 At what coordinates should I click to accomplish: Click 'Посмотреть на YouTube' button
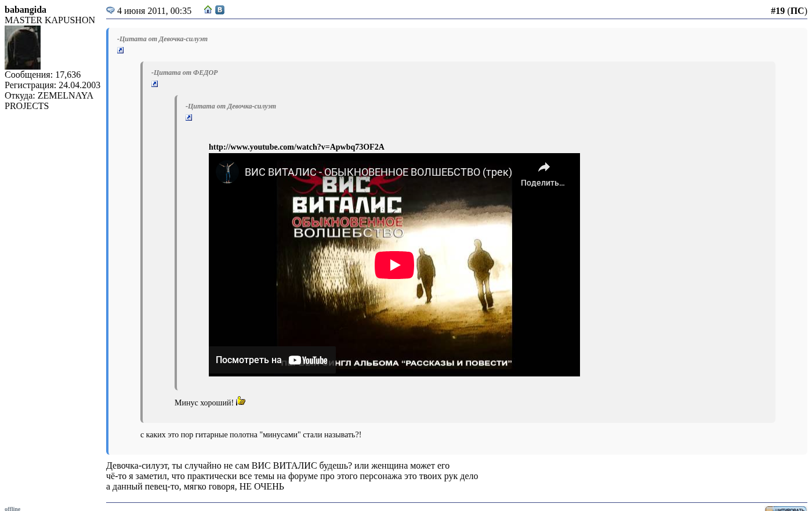coord(271,360)
